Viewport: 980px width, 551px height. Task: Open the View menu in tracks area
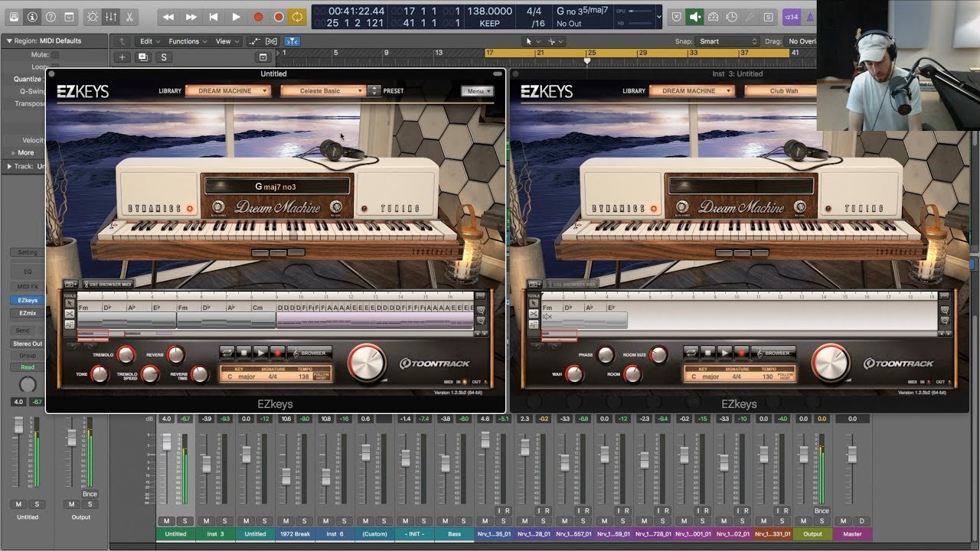click(226, 41)
